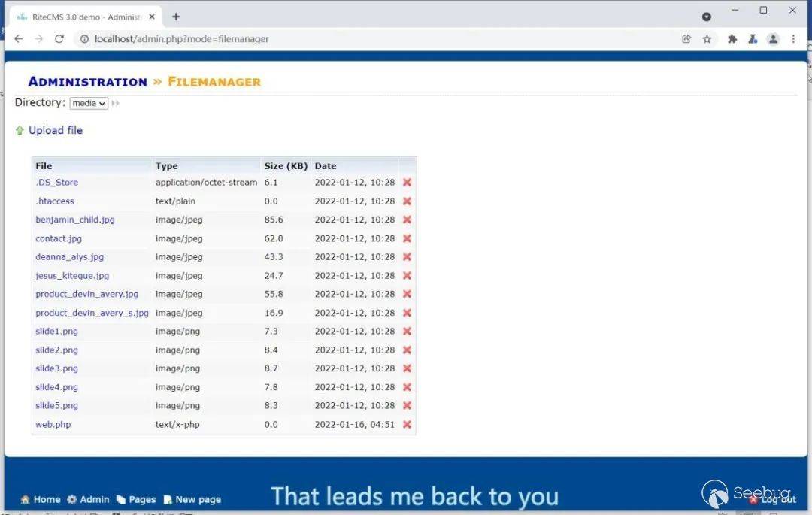The width and height of the screenshot is (812, 515).
Task: Delete slide5.png with red X
Action: [407, 406]
